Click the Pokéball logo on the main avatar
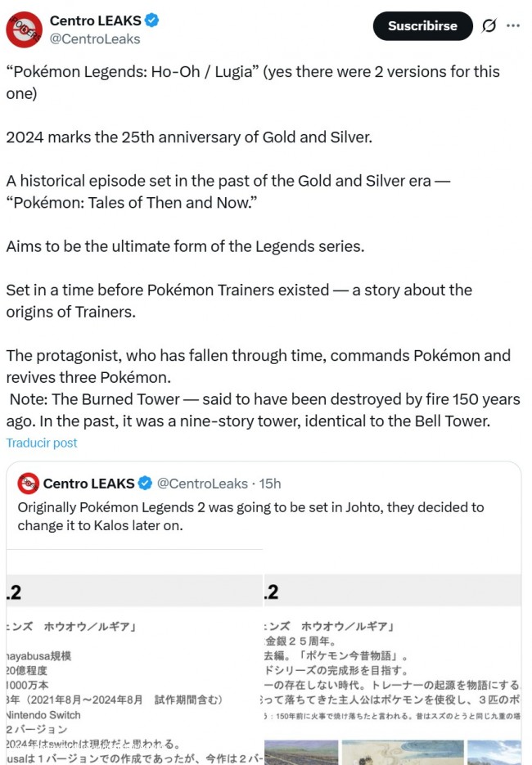532x765 pixels. pos(24,25)
